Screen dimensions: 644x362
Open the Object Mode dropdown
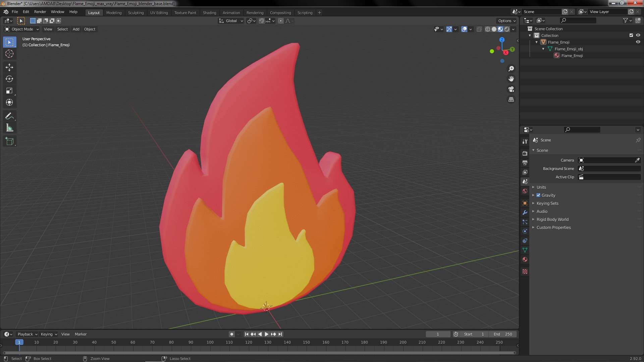coord(22,29)
